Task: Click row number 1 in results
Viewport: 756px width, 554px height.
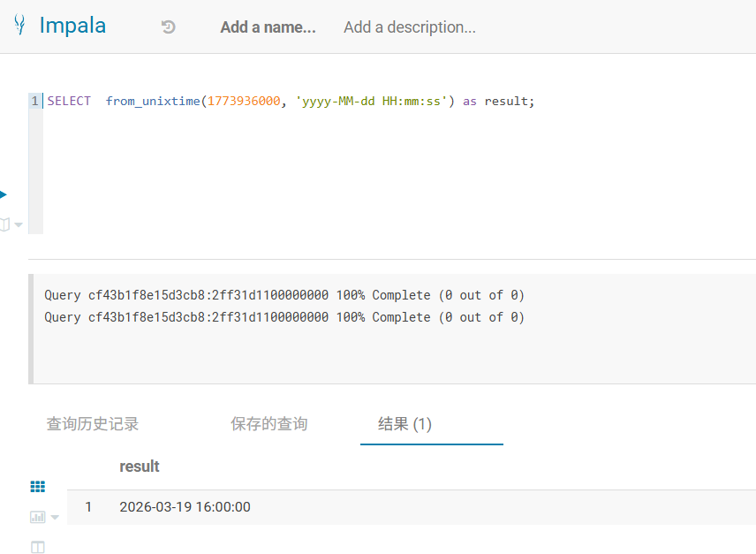Action: tap(88, 507)
